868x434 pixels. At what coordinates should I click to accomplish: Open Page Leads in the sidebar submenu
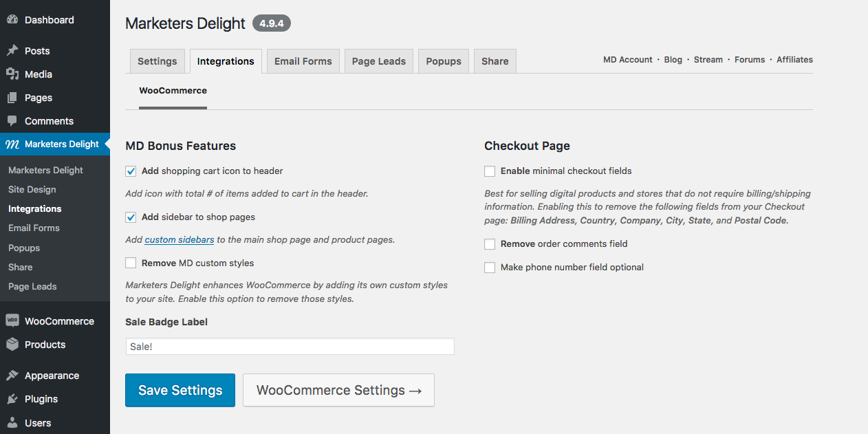point(32,286)
